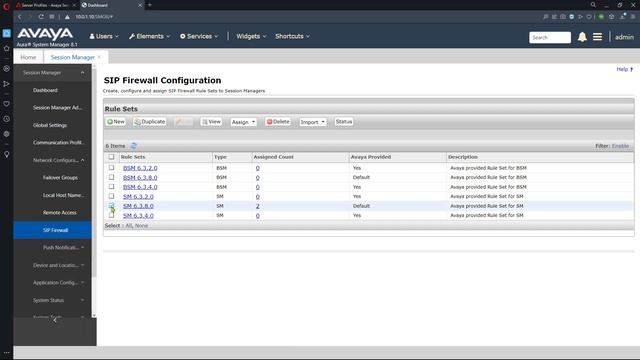Open the hamburger menu next to admin
Viewport: 640px width, 360px height.
pos(597,37)
